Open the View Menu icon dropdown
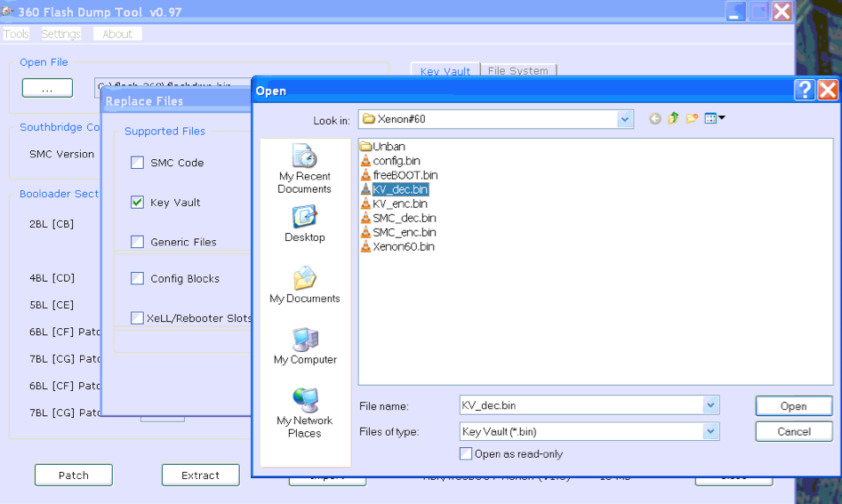Image resolution: width=842 pixels, height=504 pixels. [x=715, y=119]
